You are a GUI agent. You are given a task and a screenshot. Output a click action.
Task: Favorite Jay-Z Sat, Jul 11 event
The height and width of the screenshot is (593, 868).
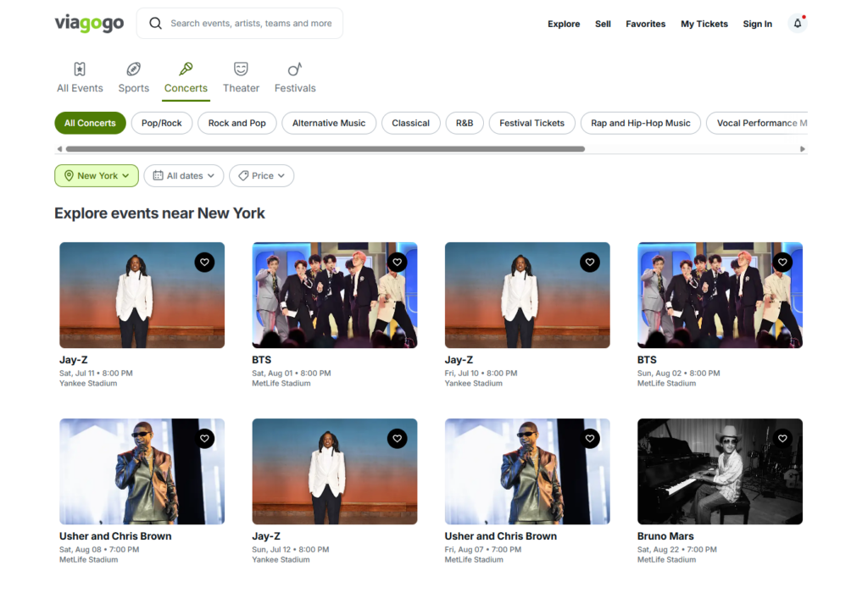point(204,263)
